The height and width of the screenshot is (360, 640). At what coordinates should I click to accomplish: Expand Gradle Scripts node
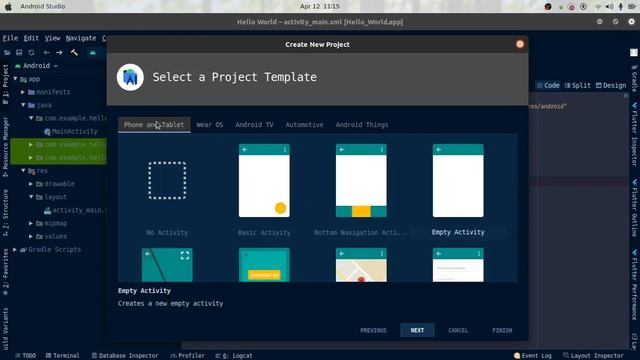(15, 249)
